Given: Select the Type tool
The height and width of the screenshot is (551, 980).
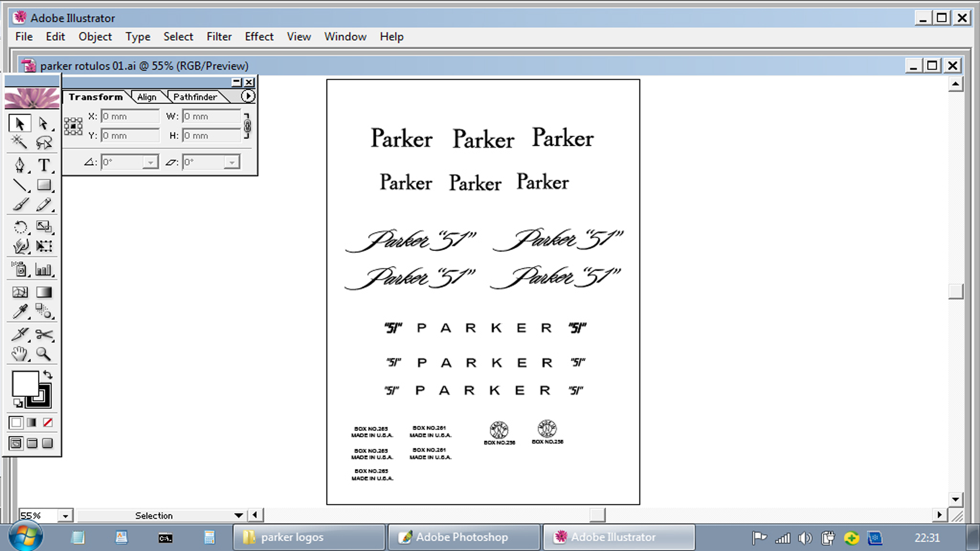Looking at the screenshot, I should [x=44, y=165].
